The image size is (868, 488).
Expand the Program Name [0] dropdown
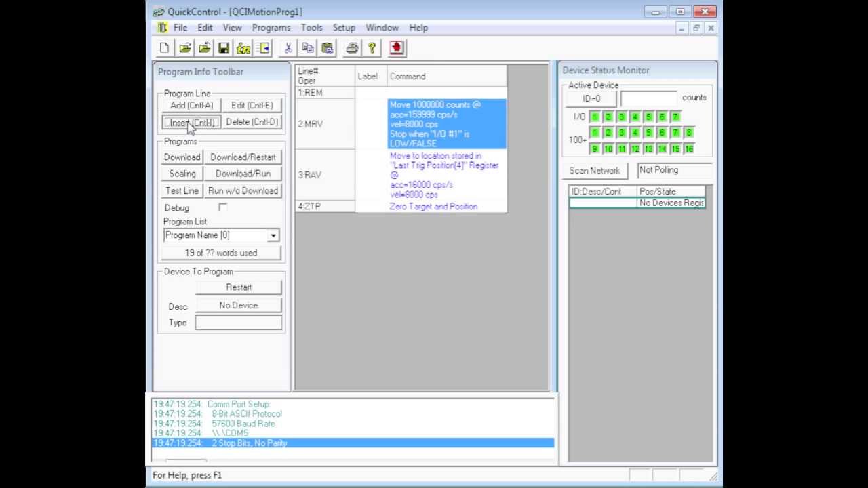273,235
